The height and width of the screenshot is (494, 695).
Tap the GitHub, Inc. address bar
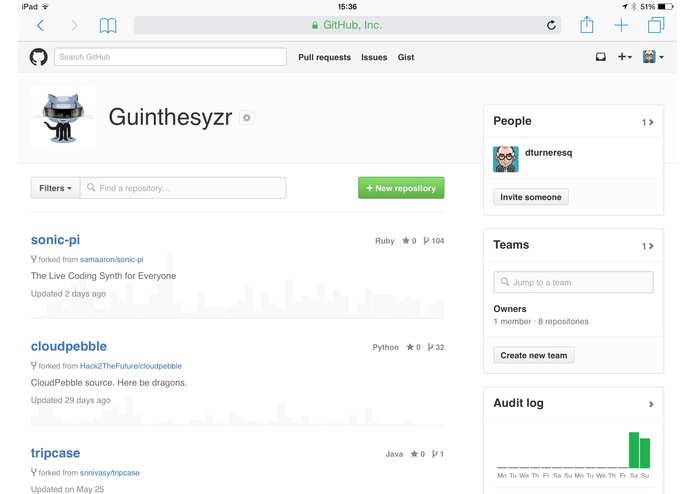pos(348,25)
